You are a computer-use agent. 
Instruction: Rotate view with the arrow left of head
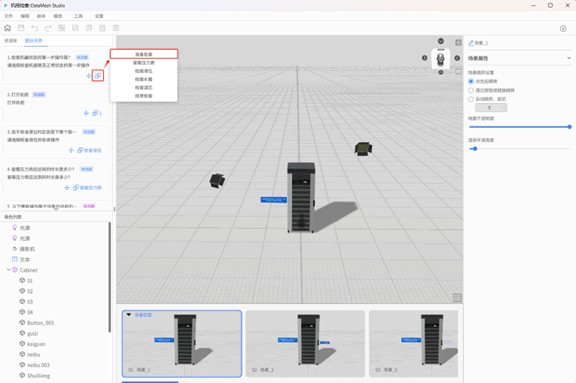click(x=424, y=58)
